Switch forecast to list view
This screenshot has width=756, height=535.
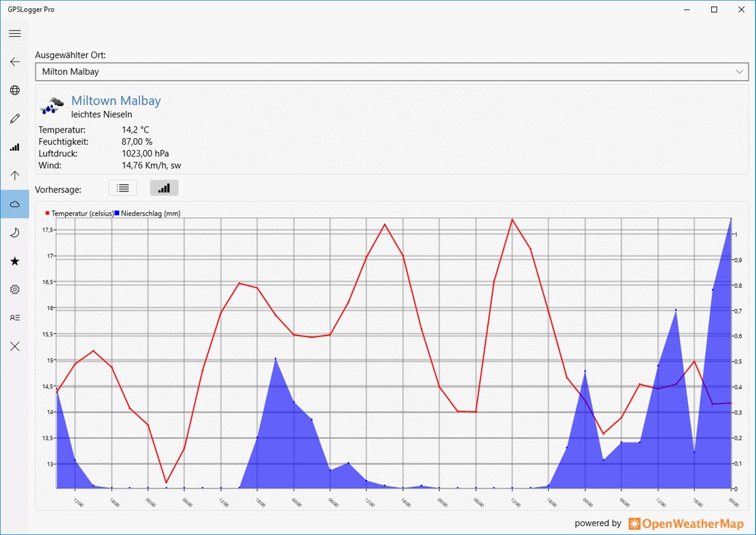pyautogui.click(x=122, y=188)
